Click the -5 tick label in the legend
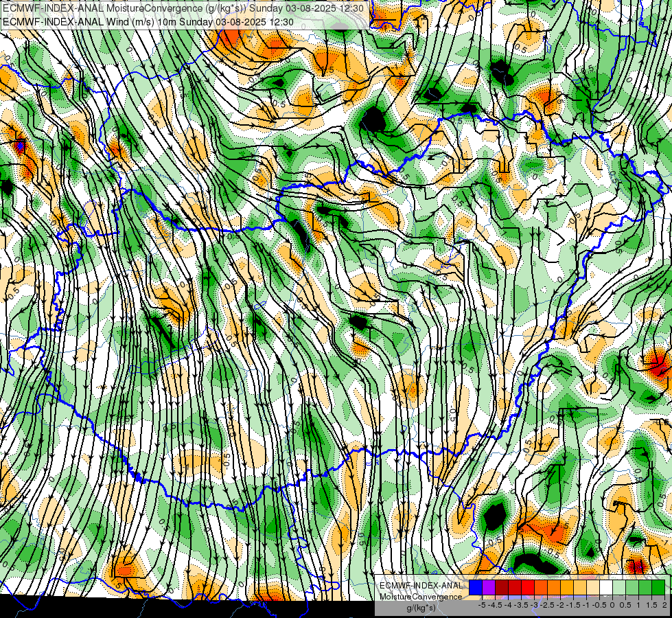Image resolution: width=672 pixels, height=618 pixels. pos(482,605)
